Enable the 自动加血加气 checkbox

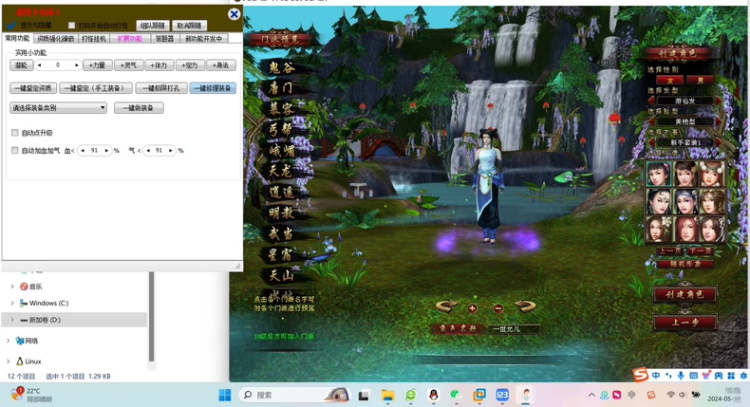coord(14,150)
